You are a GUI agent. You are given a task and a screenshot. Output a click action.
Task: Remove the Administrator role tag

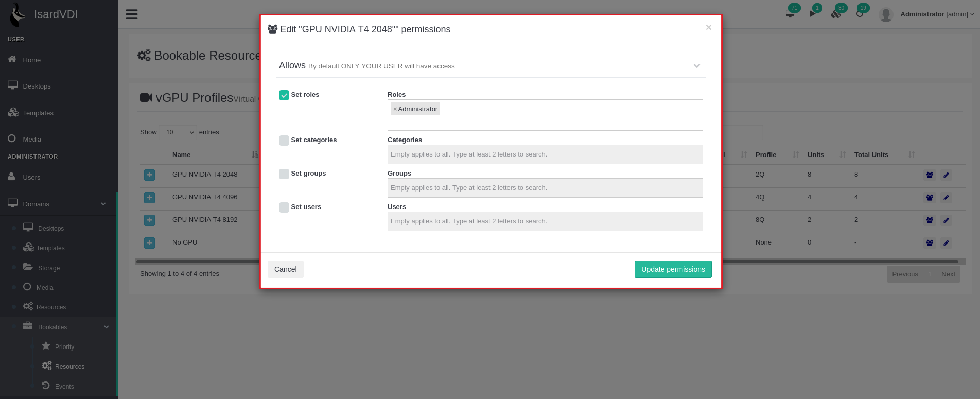click(395, 109)
